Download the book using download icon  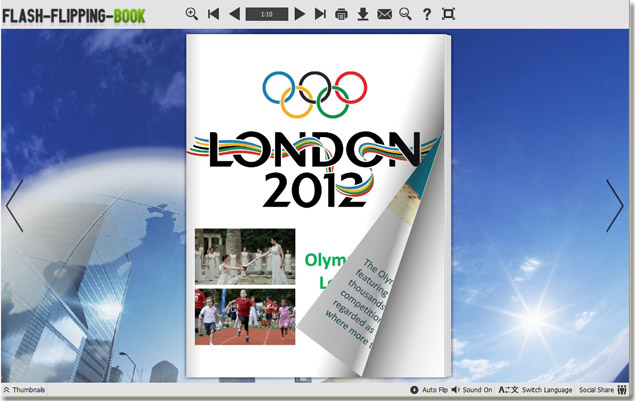pyautogui.click(x=363, y=14)
